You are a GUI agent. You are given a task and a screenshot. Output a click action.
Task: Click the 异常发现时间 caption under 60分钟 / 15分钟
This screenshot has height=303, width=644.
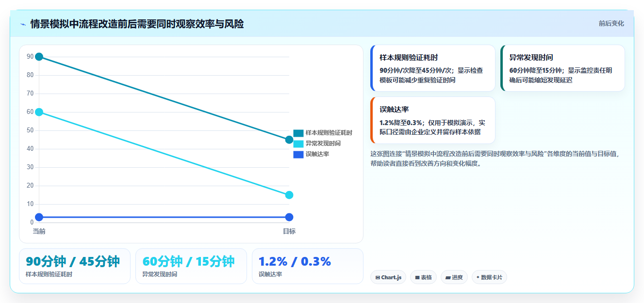pyautogui.click(x=160, y=274)
